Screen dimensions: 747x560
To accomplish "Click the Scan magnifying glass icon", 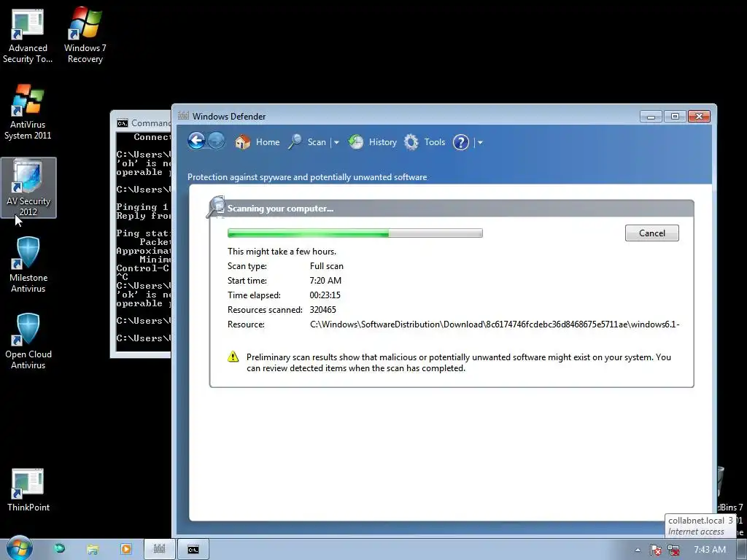I will [295, 142].
